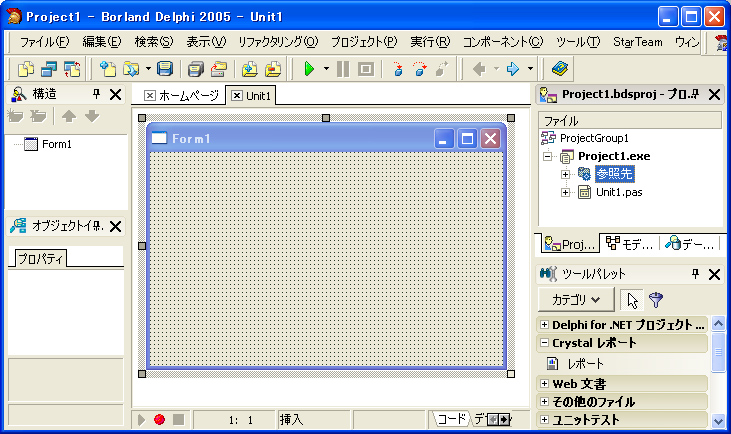Select ProjectGroup1 in Project Manager

[x=594, y=138]
